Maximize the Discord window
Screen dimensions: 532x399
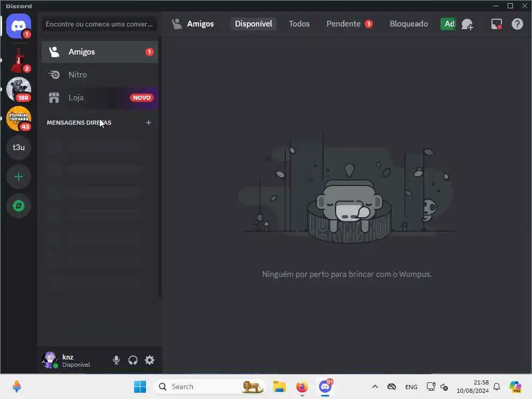click(x=510, y=6)
